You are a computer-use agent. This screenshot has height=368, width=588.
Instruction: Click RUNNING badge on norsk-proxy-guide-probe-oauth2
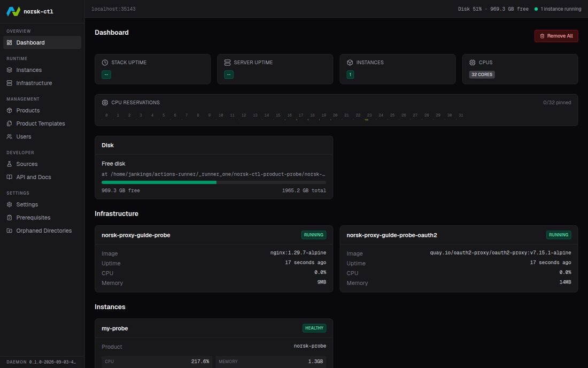click(x=559, y=235)
